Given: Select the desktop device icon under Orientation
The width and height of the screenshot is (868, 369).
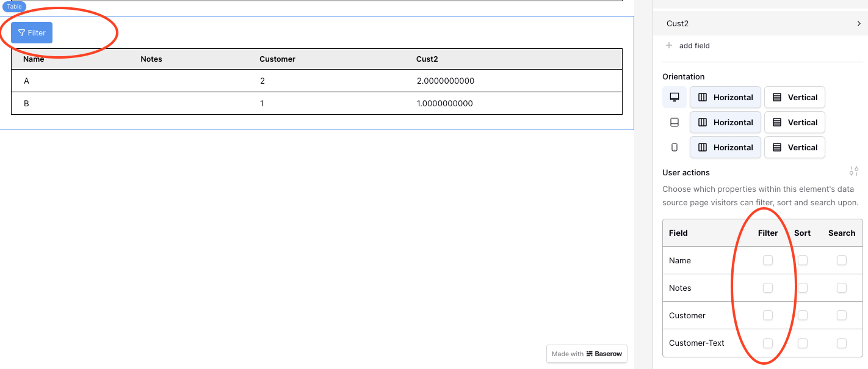Looking at the screenshot, I should [x=675, y=97].
